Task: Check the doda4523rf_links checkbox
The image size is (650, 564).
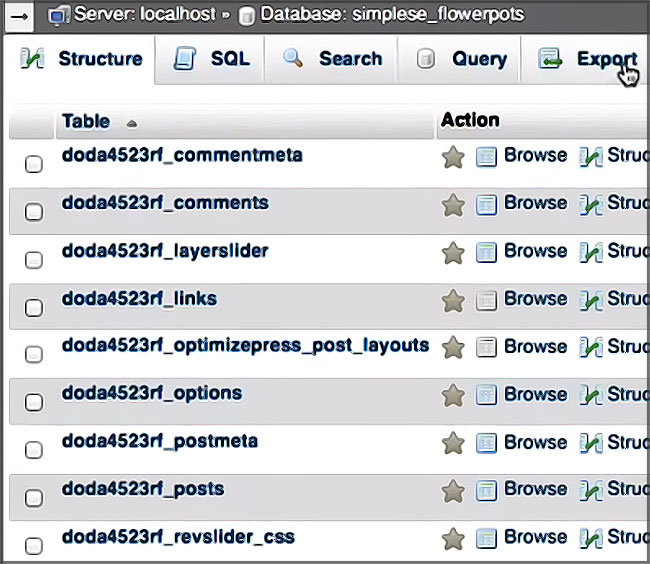Action: [x=34, y=307]
